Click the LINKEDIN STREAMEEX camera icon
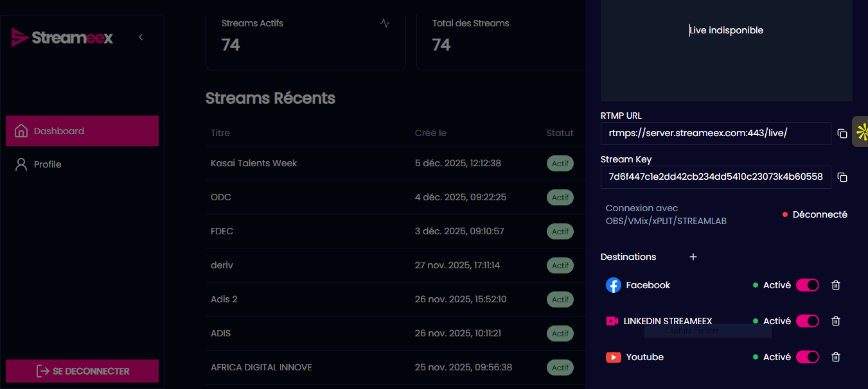868x389 pixels. tap(612, 321)
